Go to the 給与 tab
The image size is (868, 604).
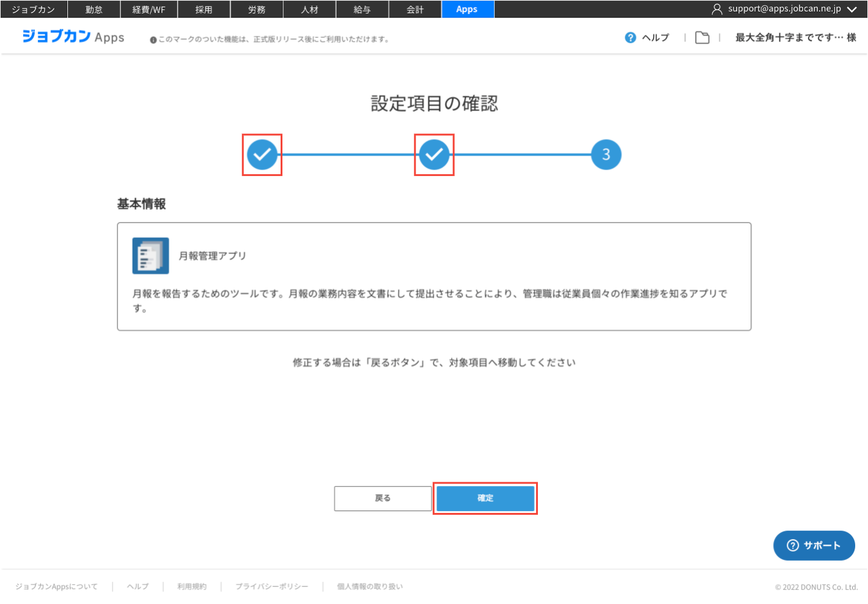[x=362, y=9]
